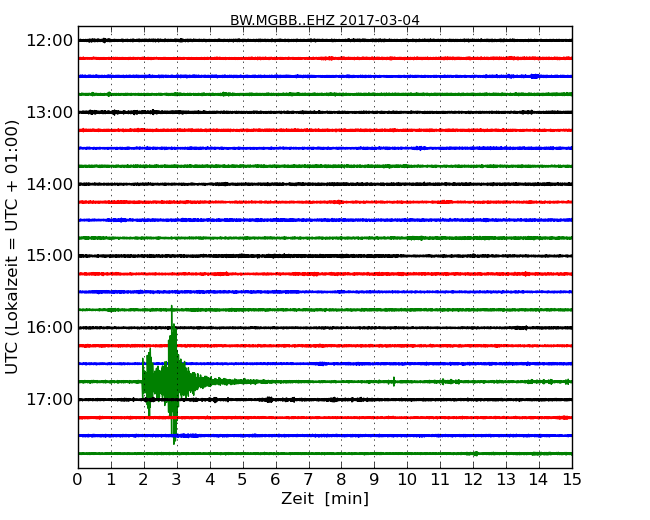Screen dimensions: 650x520
Task: Click the 17:00 time label
Action: coord(49,399)
